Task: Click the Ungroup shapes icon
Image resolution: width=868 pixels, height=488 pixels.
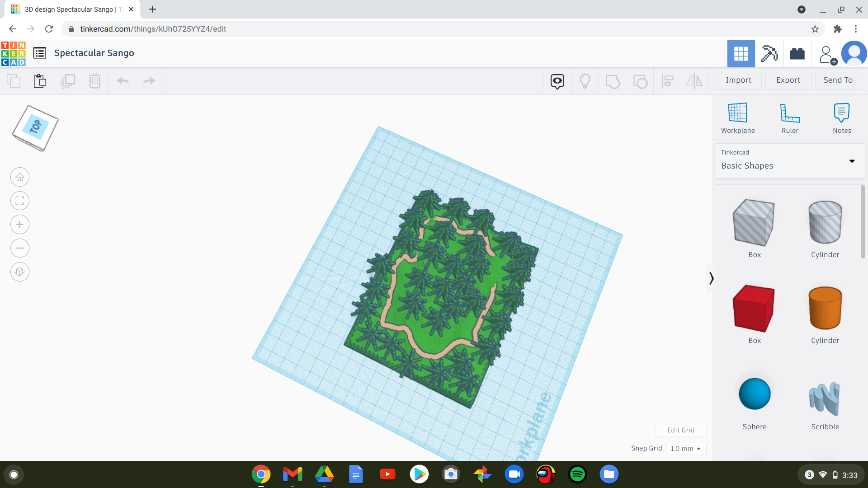Action: 640,81
